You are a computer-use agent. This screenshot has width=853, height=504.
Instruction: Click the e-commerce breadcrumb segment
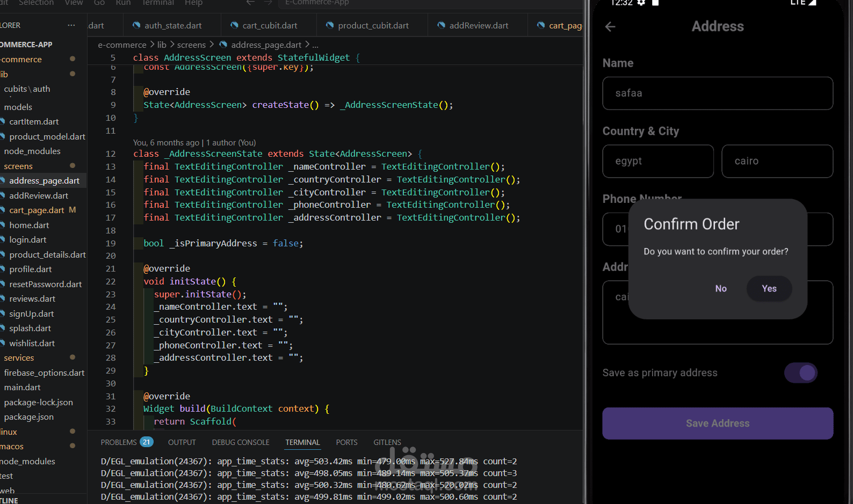point(122,45)
